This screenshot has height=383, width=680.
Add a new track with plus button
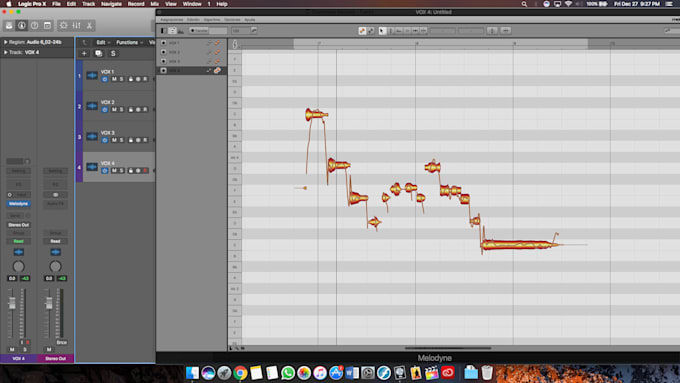coord(84,53)
